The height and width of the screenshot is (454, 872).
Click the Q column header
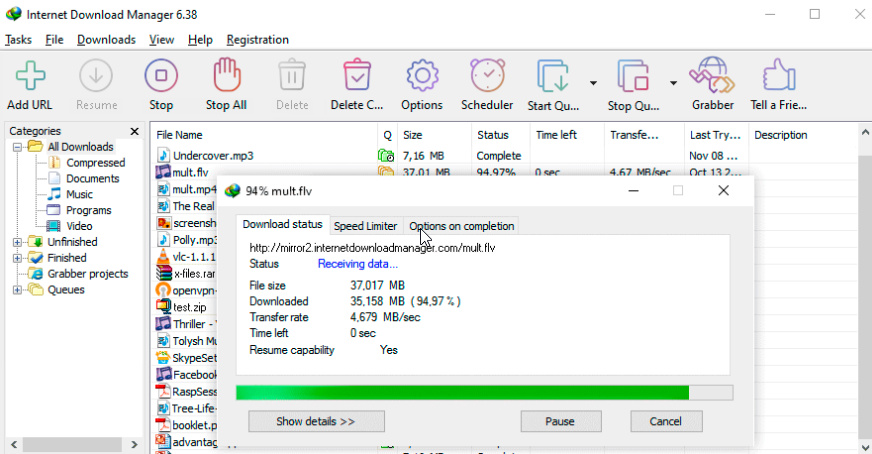tap(388, 135)
